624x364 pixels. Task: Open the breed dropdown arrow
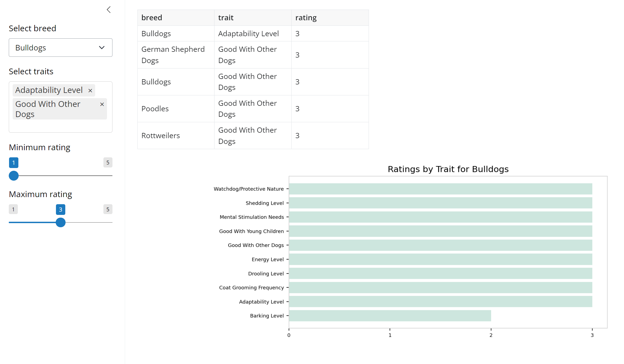[101, 47]
